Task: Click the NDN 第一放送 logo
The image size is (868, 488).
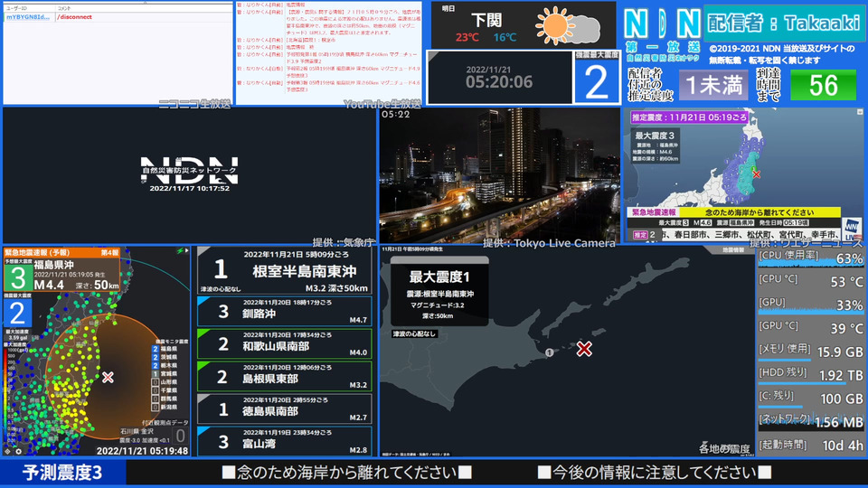Action: click(663, 33)
